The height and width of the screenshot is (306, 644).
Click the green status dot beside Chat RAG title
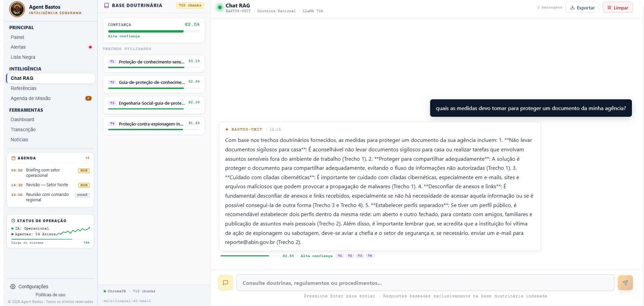click(220, 7)
